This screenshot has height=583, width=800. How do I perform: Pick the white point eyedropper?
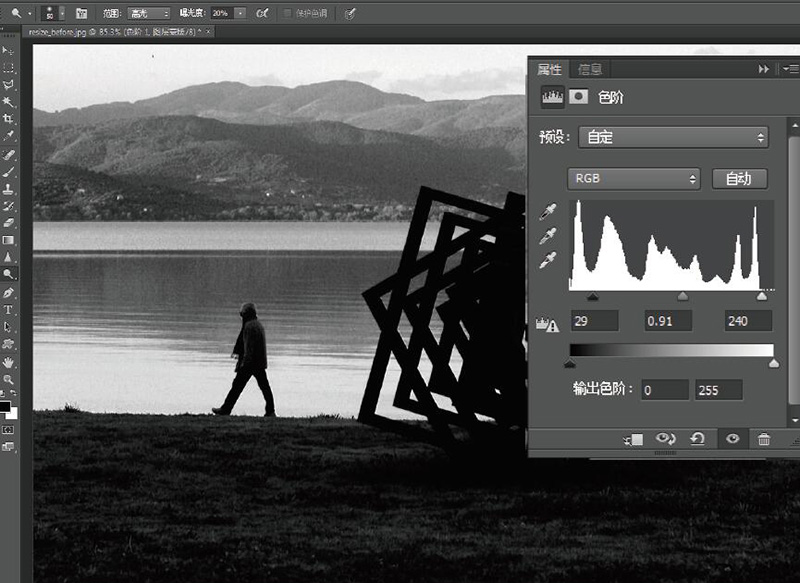tap(547, 259)
